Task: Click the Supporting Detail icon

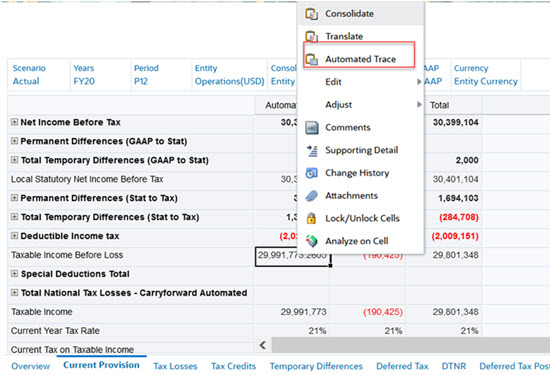Action: [x=312, y=150]
